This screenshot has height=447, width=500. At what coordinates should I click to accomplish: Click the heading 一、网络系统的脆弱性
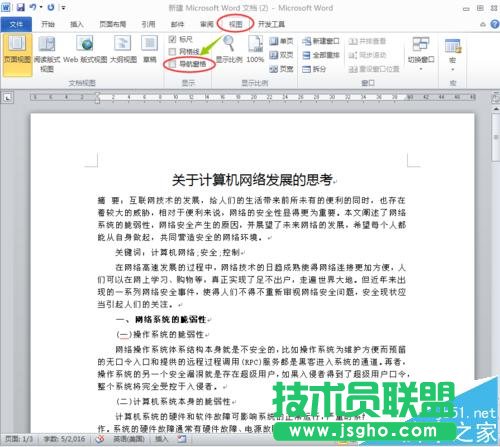161,319
